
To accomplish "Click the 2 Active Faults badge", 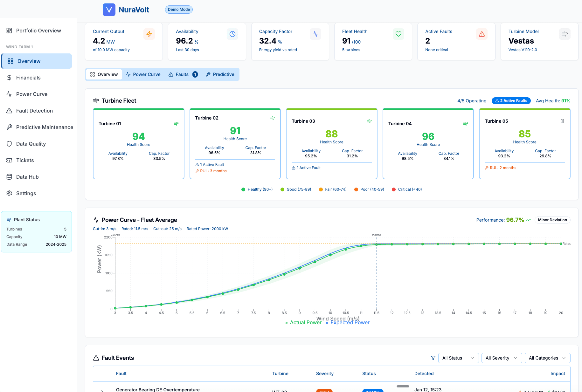I will [x=511, y=101].
